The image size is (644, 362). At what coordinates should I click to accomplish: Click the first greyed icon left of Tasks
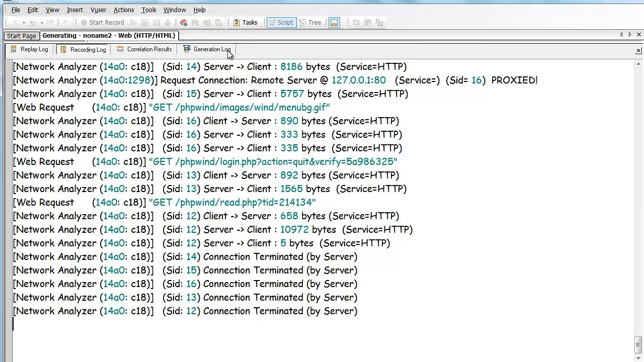[x=195, y=23]
